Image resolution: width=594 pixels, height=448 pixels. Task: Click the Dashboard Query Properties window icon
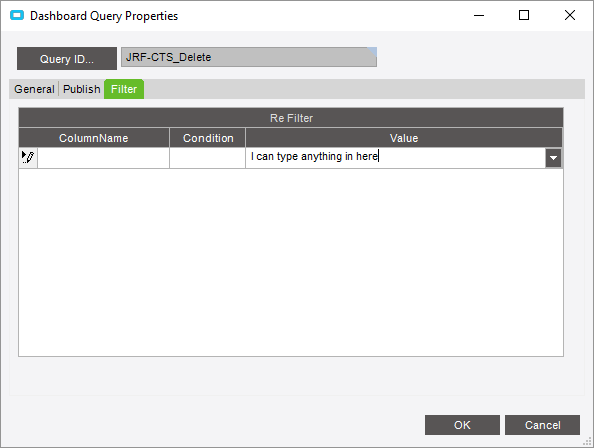pyautogui.click(x=17, y=16)
